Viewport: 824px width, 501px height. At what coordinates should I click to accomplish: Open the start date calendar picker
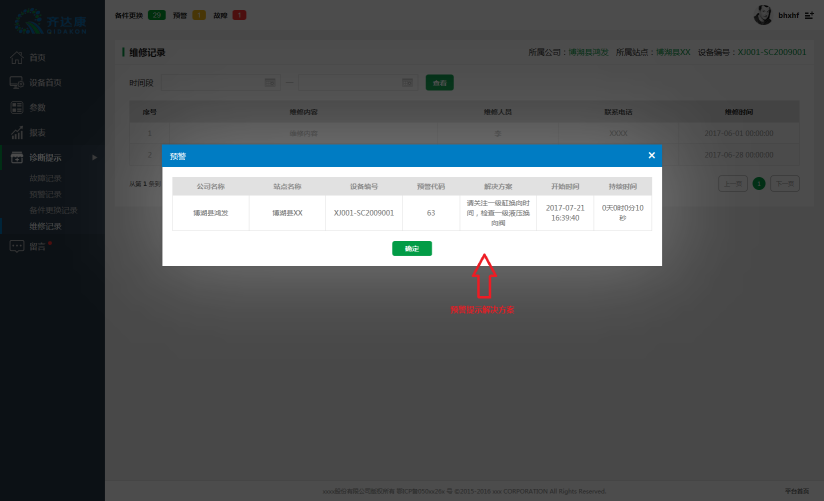(269, 82)
